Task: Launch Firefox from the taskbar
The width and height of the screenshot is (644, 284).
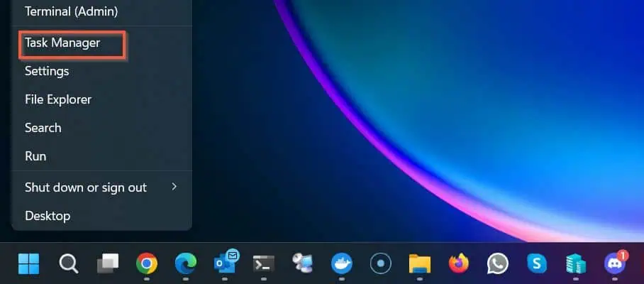Action: [459, 263]
